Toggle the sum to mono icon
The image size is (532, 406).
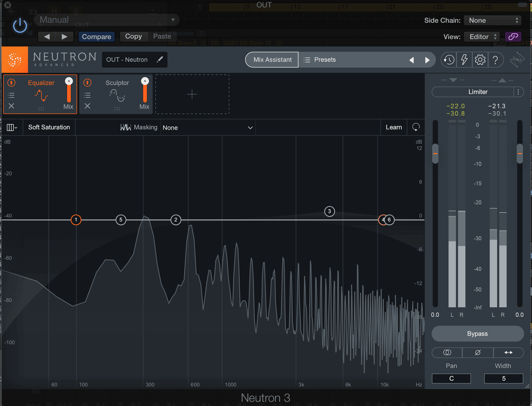click(447, 352)
